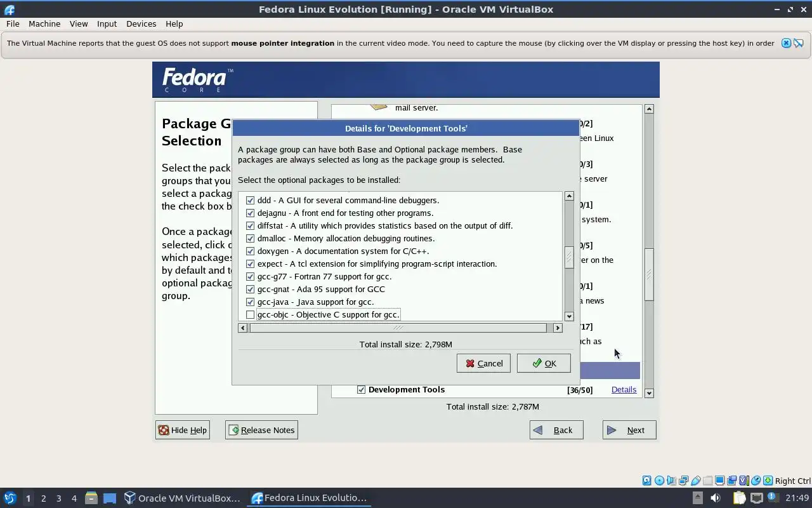This screenshot has height=508, width=812.
Task: Uncheck the diffstat package checkbox
Action: point(250,225)
